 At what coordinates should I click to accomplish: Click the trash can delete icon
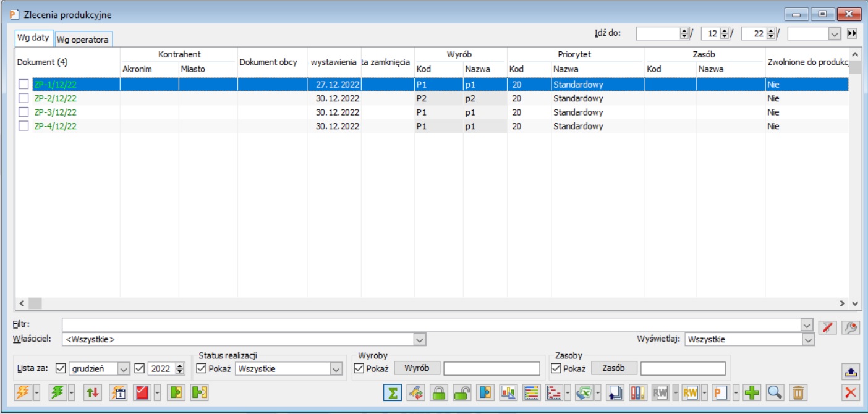click(798, 392)
